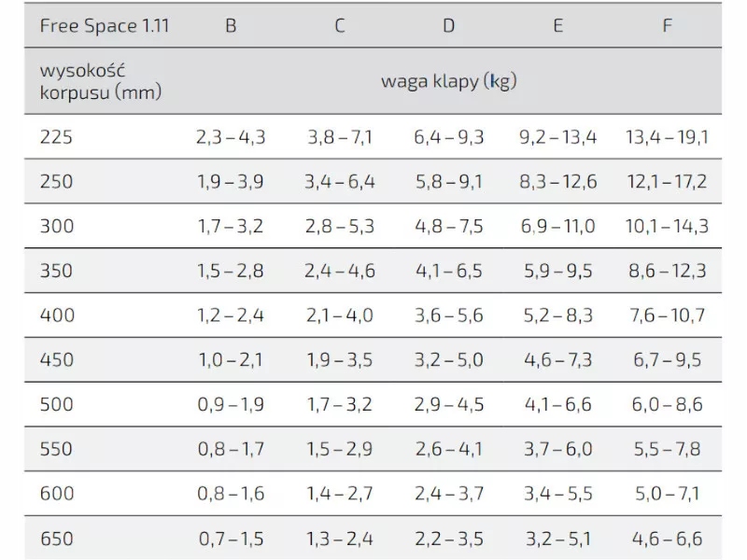Click the cell with value 13,4 – 19,1
This screenshot has width=747, height=560.
(x=667, y=138)
